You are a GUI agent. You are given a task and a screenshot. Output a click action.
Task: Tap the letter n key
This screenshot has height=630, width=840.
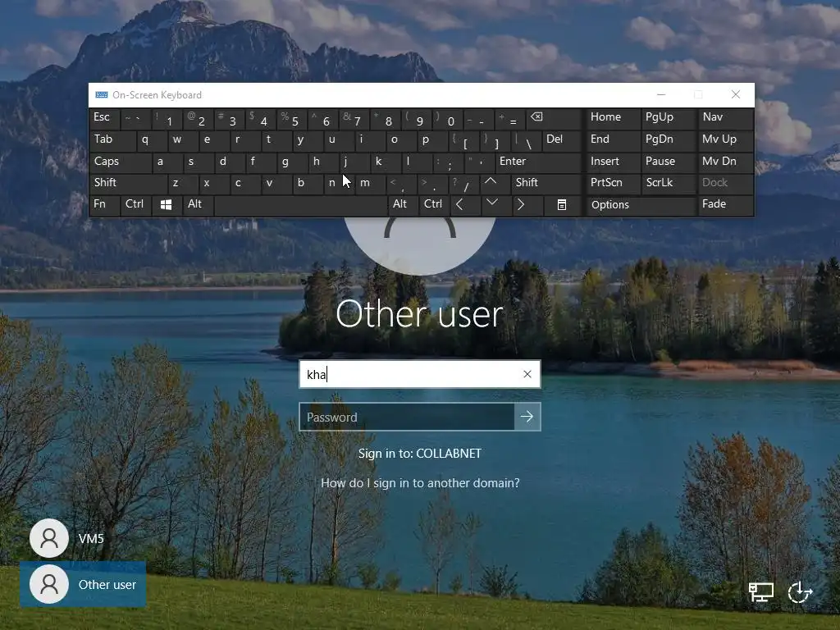click(x=338, y=183)
